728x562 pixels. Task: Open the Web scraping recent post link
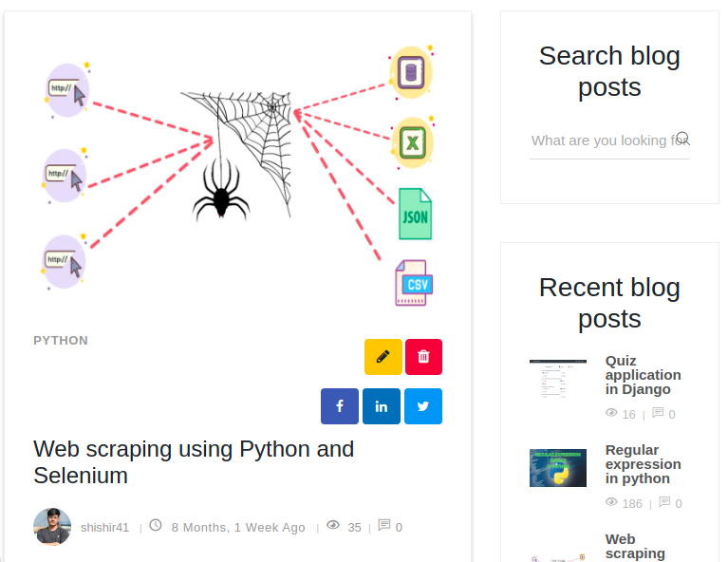click(x=635, y=546)
